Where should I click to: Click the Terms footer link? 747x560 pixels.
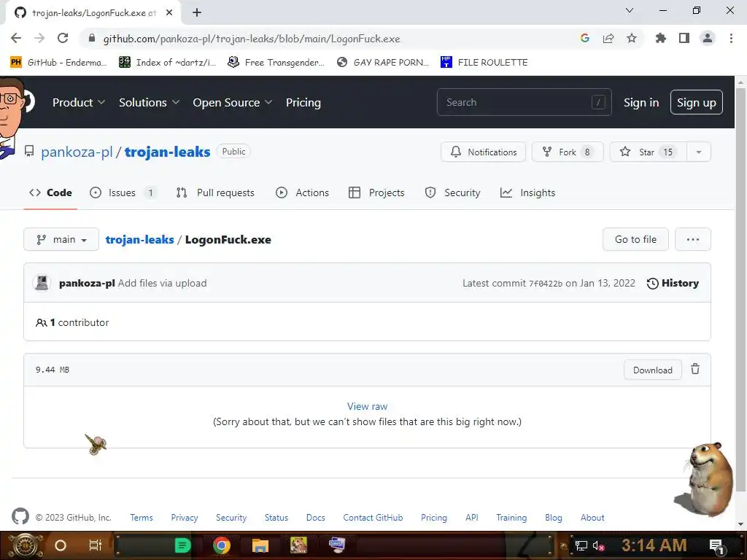(x=142, y=517)
